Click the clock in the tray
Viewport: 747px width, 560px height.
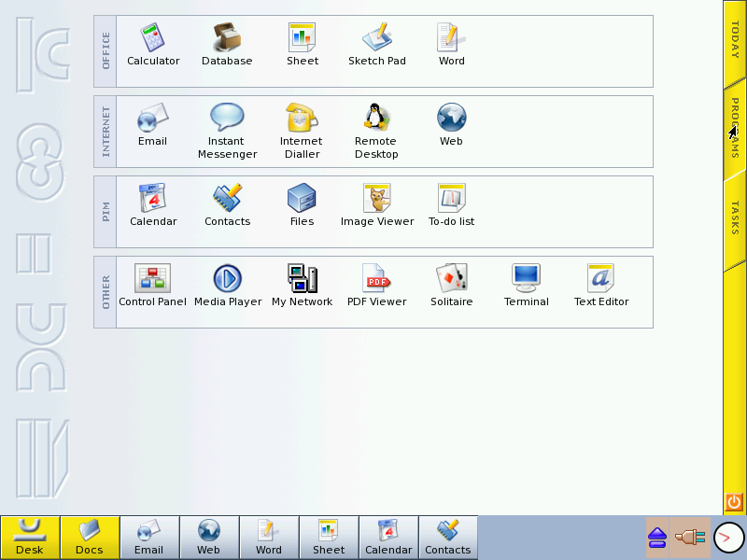click(728, 538)
